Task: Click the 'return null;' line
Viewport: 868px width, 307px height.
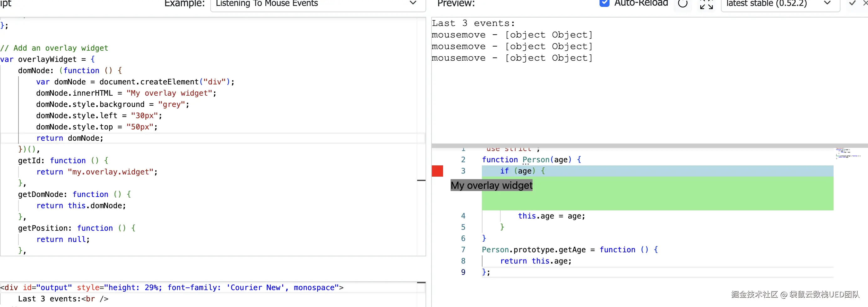Action: tap(63, 239)
